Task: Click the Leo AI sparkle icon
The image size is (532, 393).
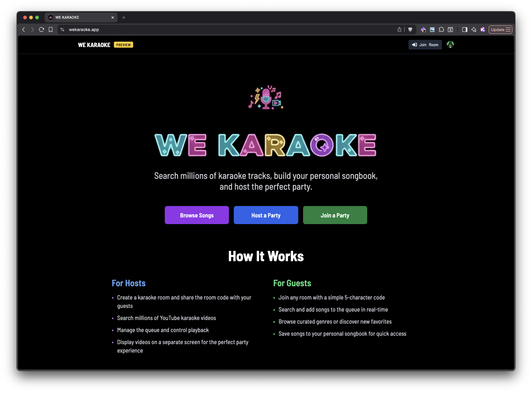Action: pos(474,30)
